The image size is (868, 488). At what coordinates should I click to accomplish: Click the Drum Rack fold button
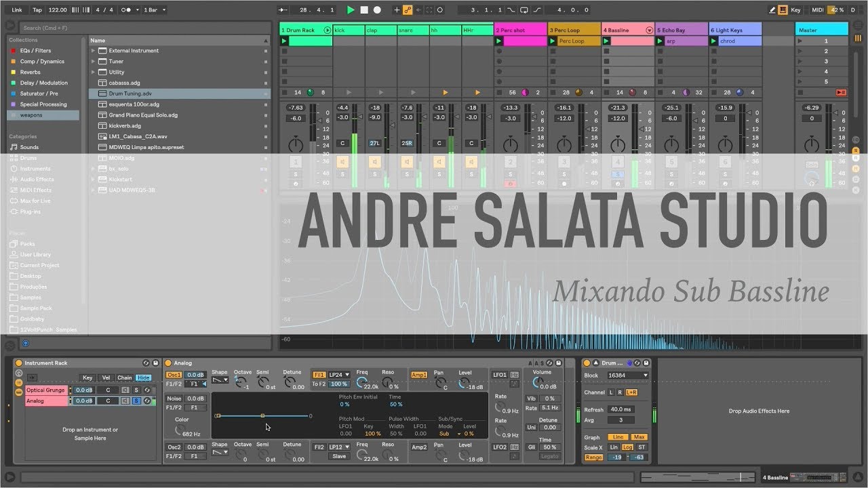point(328,30)
